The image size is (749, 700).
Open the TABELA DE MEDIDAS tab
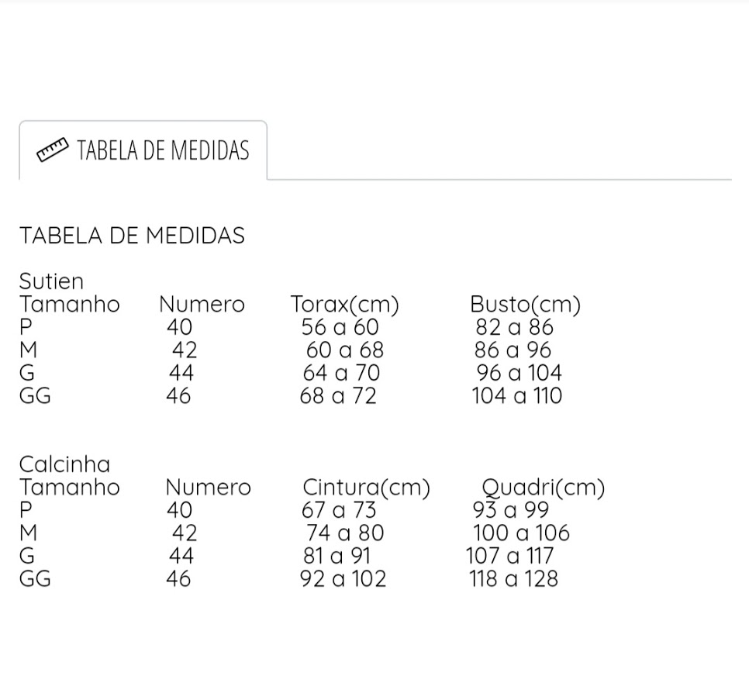[143, 150]
